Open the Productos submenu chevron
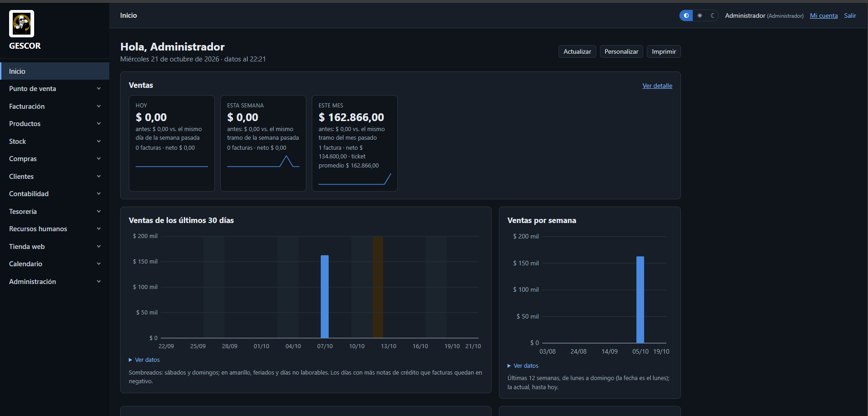This screenshot has height=416, width=868. (99, 124)
